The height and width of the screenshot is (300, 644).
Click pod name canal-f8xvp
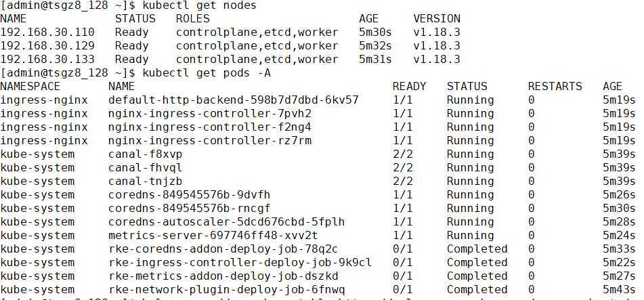[x=146, y=154]
